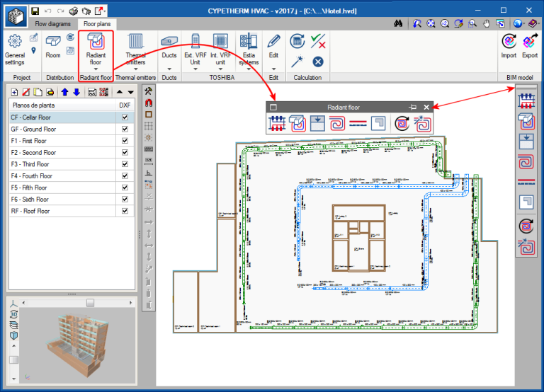The height and width of the screenshot is (392, 544).
Task: Click the horizontal slider above 3D preview
Action: 89,302
